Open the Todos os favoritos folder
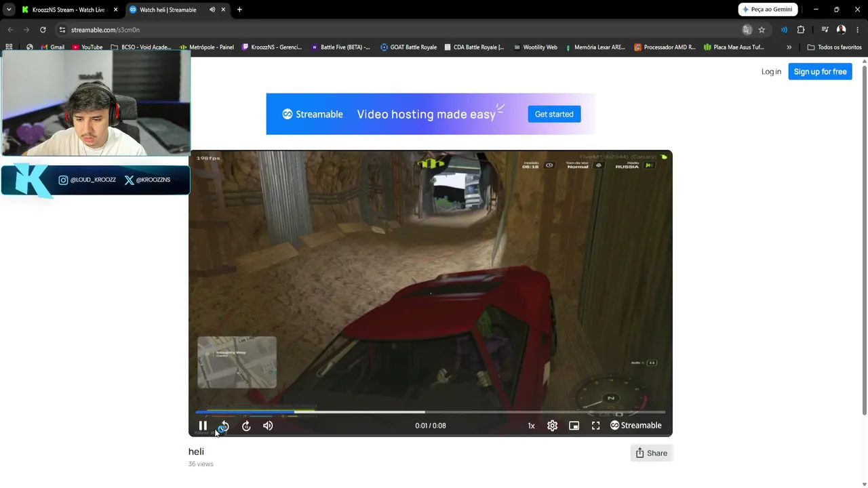The image size is (868, 488). [x=834, y=47]
